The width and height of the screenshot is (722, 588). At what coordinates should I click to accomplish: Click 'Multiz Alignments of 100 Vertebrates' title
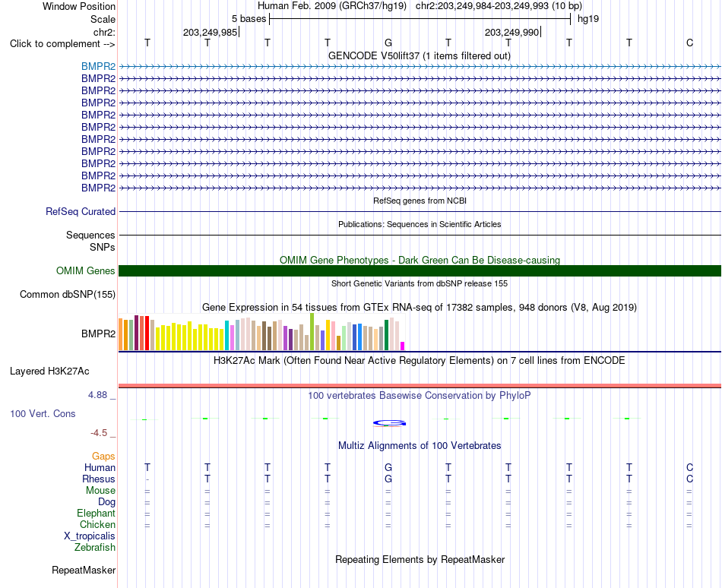point(420,445)
